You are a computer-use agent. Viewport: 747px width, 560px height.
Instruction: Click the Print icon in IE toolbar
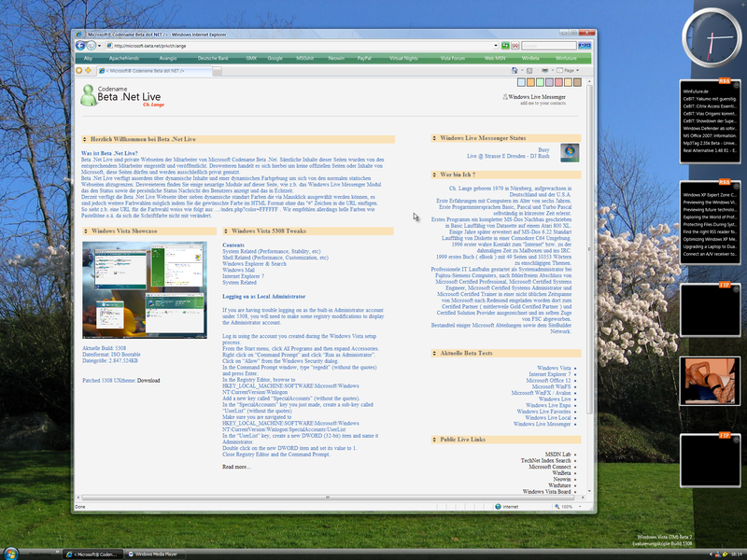[544, 70]
